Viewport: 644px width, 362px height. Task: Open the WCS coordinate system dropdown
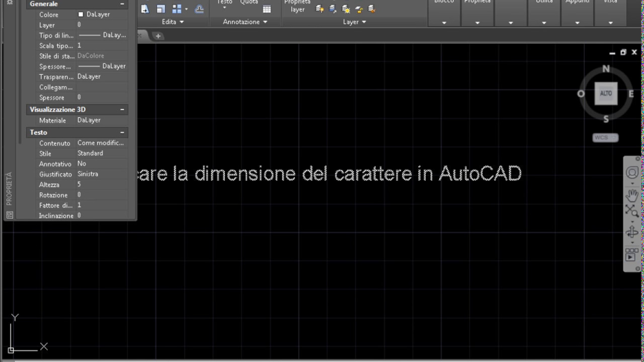(605, 137)
